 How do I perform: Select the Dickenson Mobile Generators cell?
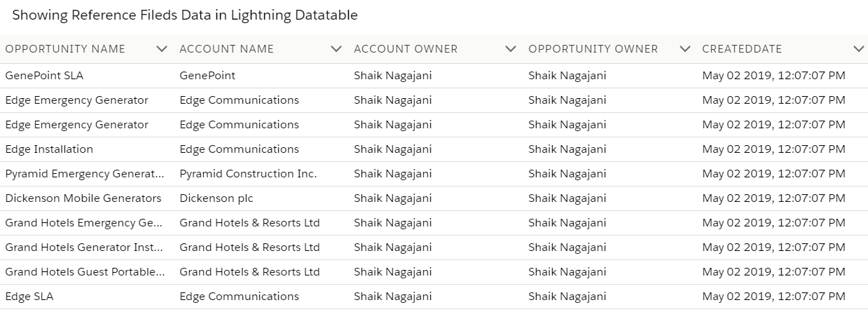click(x=83, y=198)
